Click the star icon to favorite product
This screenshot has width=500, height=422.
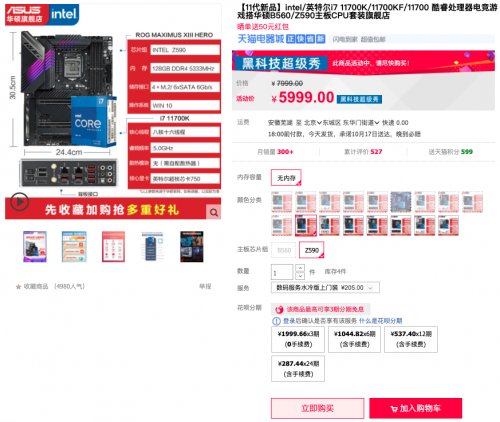tap(18, 287)
